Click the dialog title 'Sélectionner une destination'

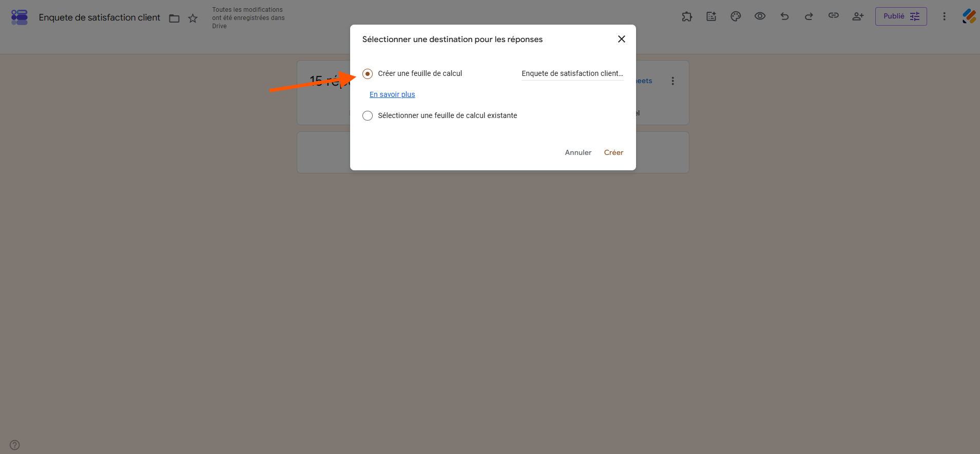coord(452,40)
